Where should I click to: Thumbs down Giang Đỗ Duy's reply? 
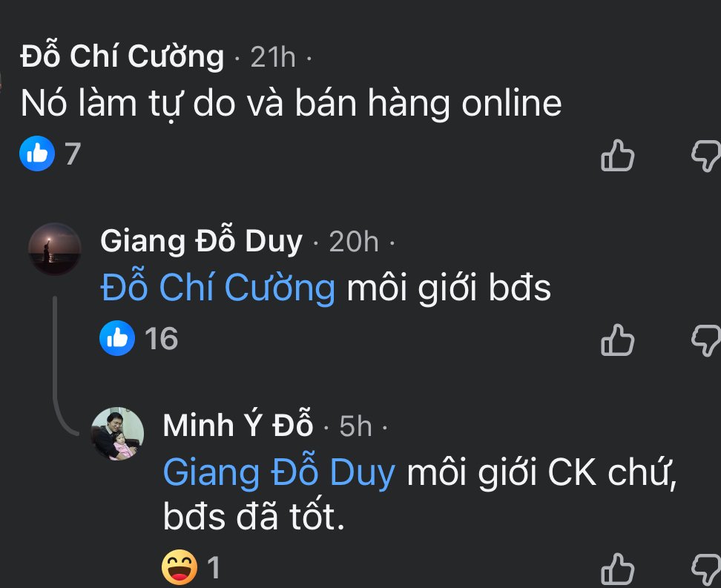[706, 341]
